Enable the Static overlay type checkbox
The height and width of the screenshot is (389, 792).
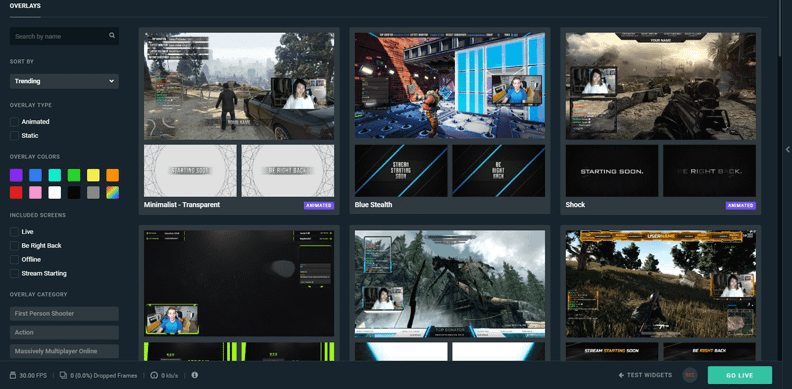click(14, 136)
